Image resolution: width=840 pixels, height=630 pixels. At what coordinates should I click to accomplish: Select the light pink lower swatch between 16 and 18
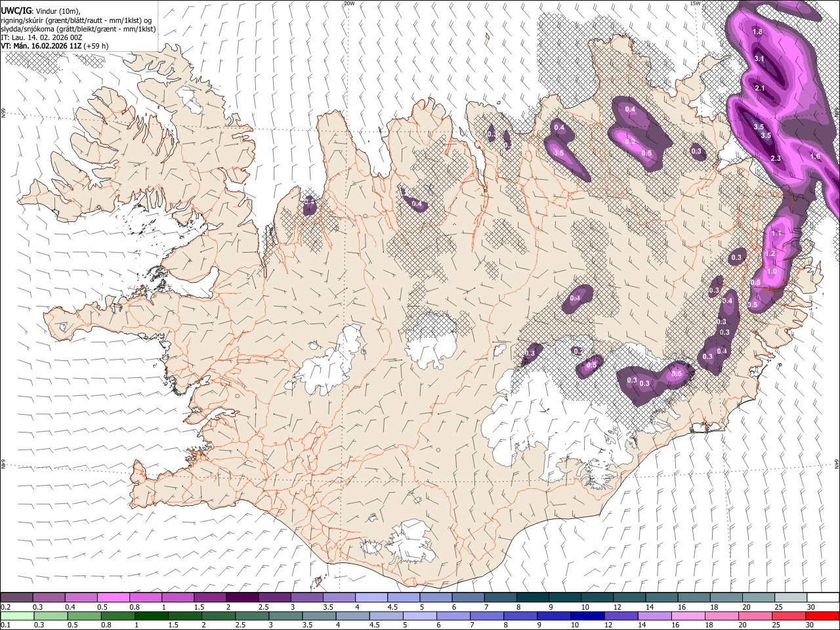(687, 616)
